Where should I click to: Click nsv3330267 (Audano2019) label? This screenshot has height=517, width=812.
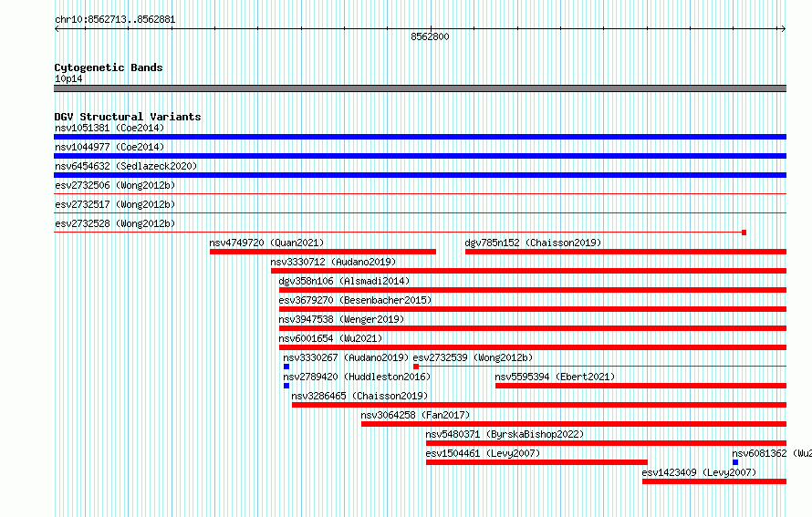(x=346, y=357)
